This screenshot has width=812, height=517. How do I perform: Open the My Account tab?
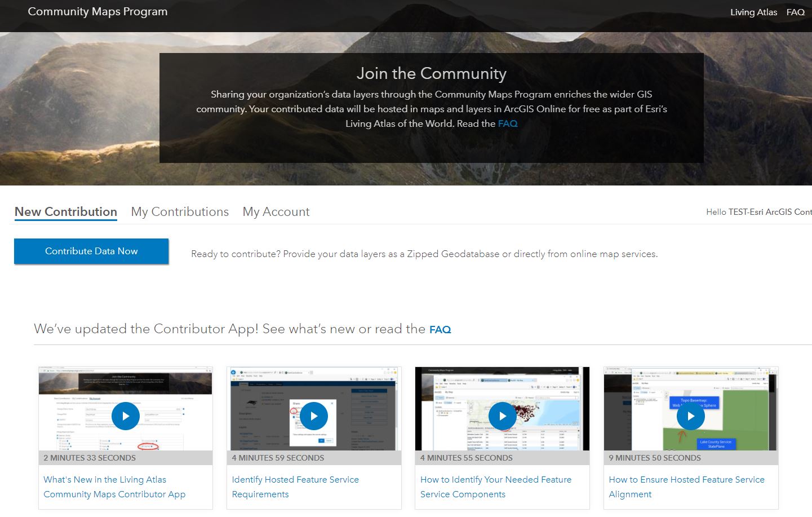(276, 212)
